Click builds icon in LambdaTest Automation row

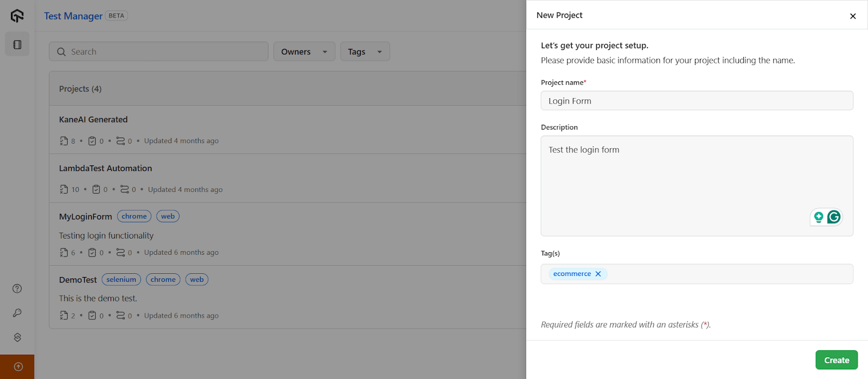124,189
